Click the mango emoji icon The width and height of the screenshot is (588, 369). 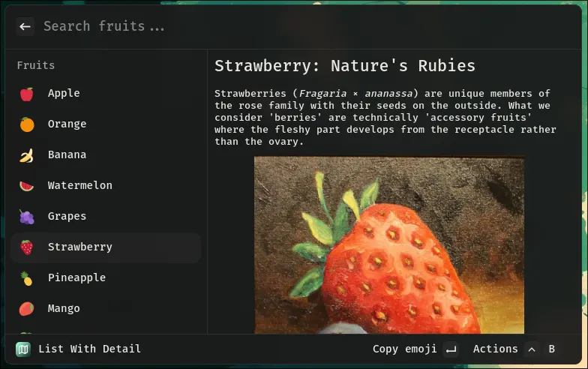click(27, 309)
